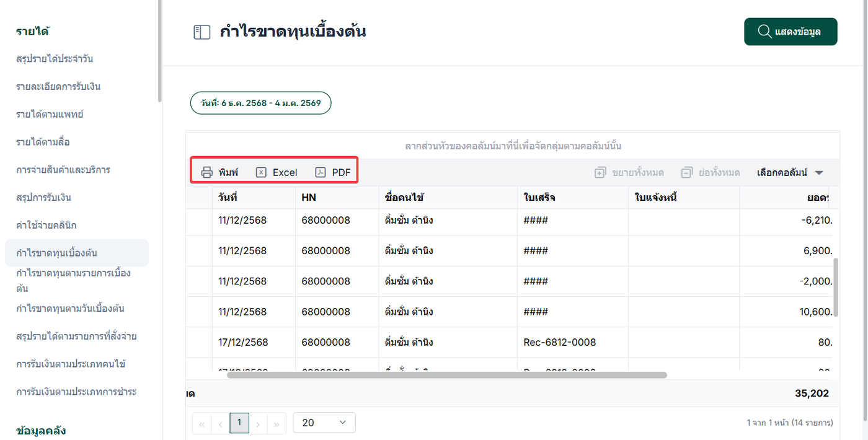This screenshot has width=868, height=440.
Task: Open the เลือกคอลัมน์ column chooser dropdown
Action: [x=790, y=173]
